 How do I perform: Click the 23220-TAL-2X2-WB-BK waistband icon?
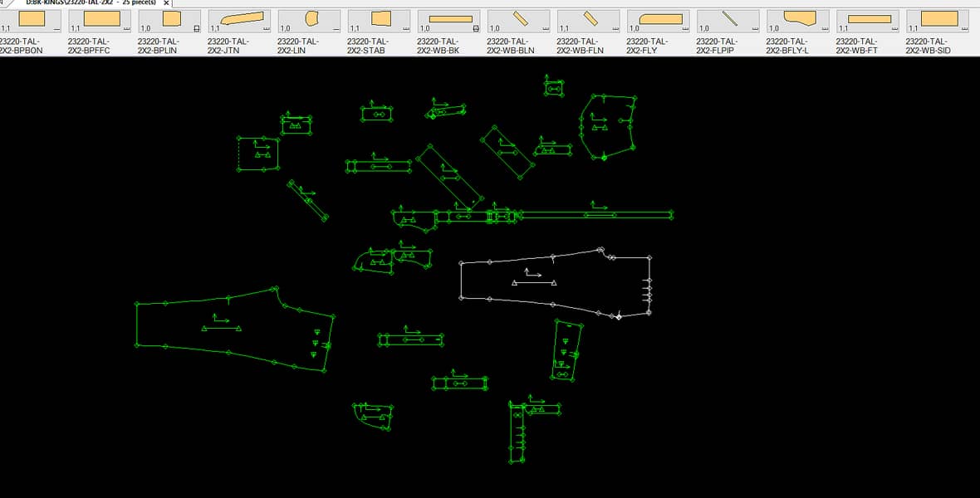pyautogui.click(x=450, y=19)
